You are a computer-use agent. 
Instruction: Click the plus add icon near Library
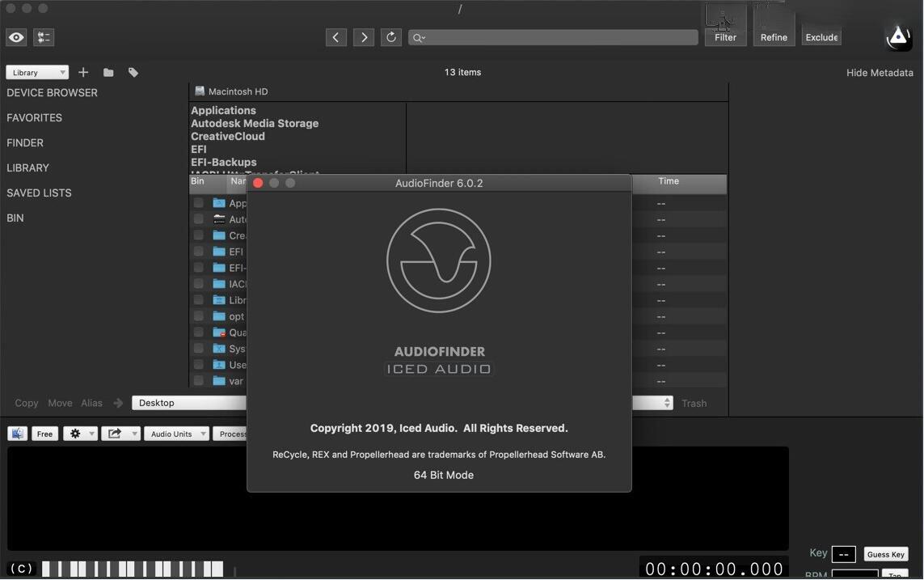coord(83,72)
